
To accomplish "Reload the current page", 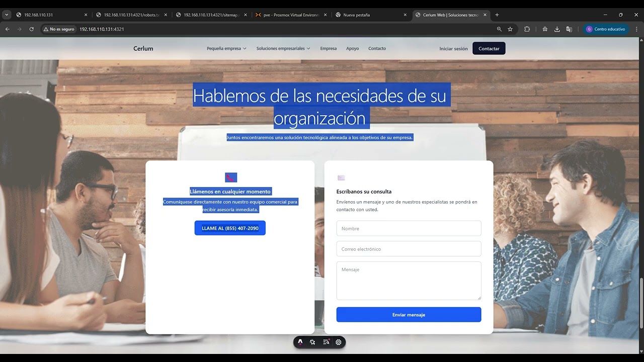I will tap(31, 29).
